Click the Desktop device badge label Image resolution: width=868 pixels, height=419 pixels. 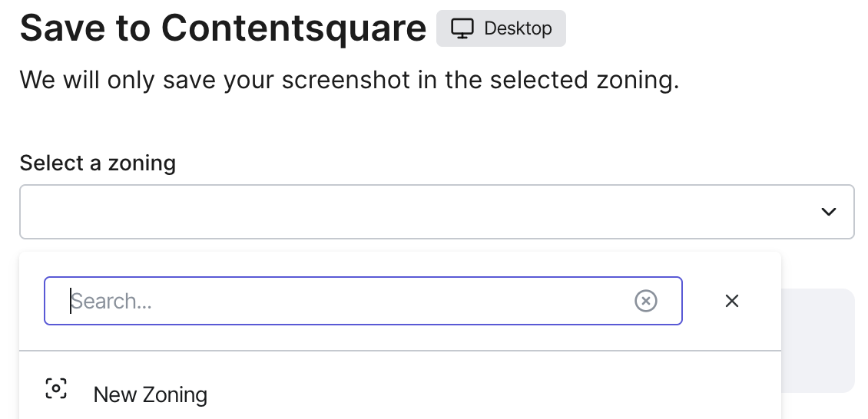click(518, 28)
